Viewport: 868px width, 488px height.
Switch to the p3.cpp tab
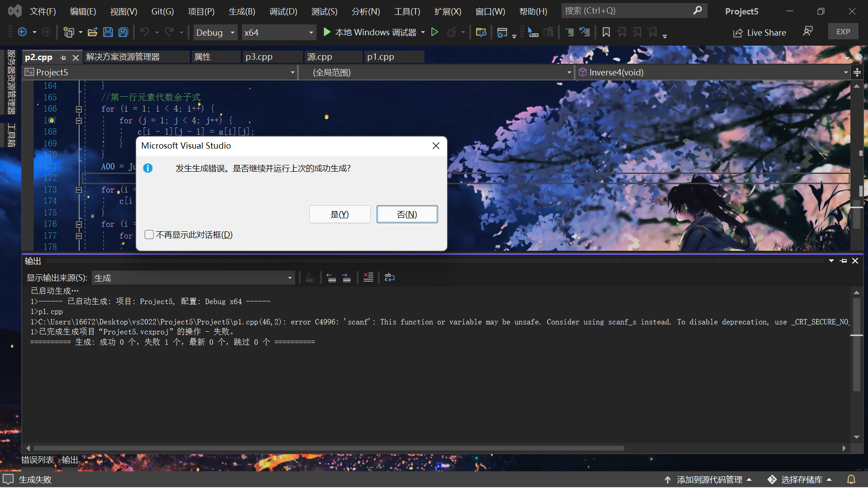coord(258,56)
